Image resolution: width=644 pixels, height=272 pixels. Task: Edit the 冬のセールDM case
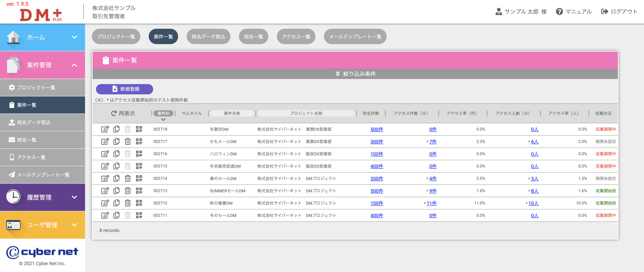click(x=105, y=215)
